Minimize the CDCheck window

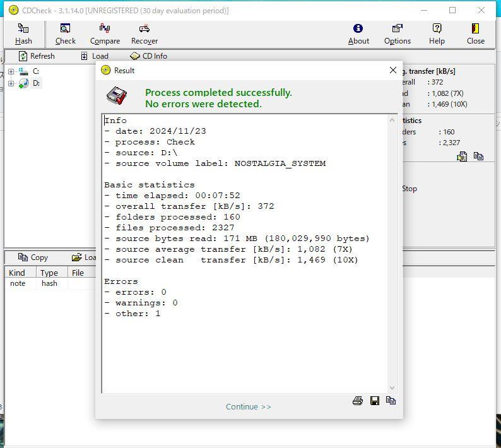(424, 10)
